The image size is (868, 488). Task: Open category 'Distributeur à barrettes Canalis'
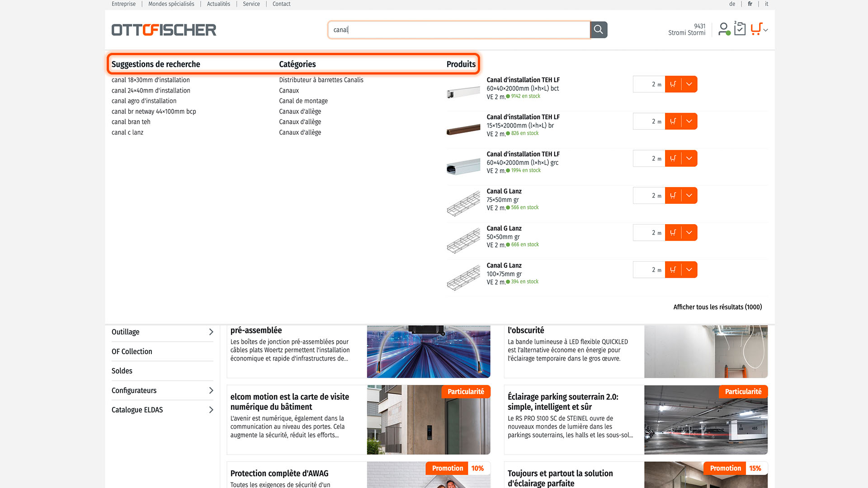pyautogui.click(x=321, y=80)
